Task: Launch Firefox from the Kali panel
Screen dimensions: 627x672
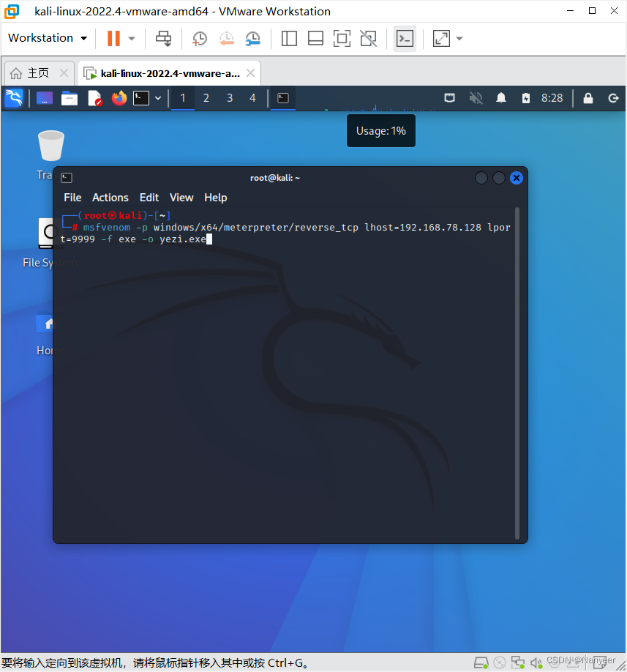Action: tap(119, 98)
